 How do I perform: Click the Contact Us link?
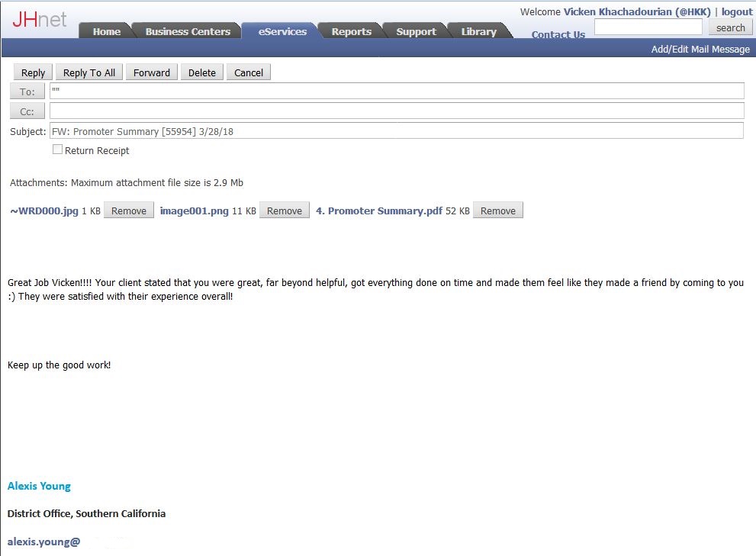click(558, 34)
